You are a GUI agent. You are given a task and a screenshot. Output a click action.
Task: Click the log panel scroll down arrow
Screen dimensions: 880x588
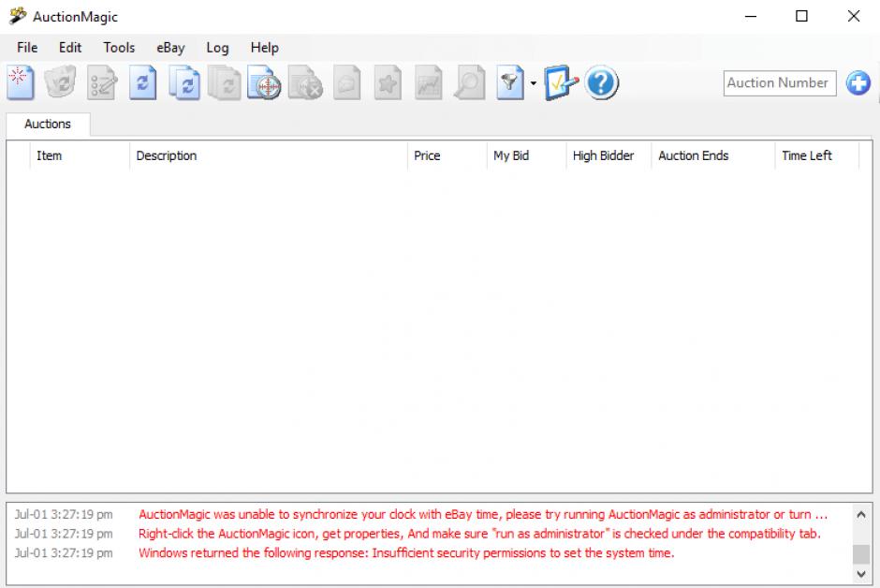(861, 574)
